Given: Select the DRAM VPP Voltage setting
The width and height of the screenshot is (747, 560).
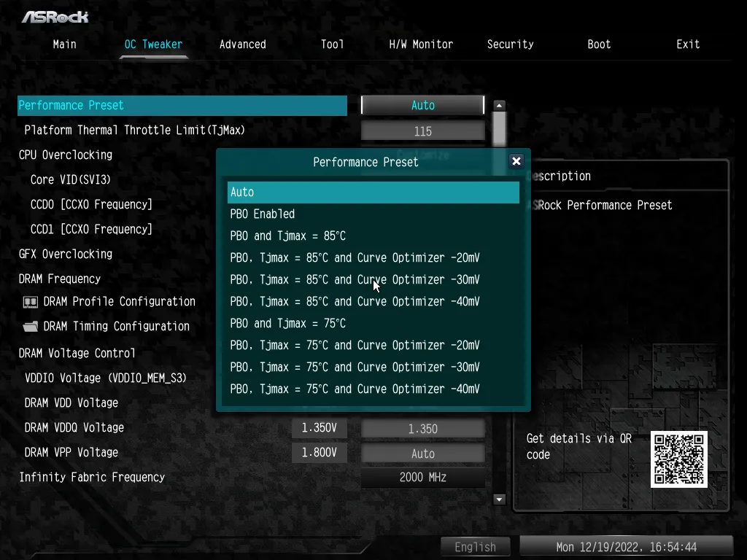Looking at the screenshot, I should [x=71, y=452].
